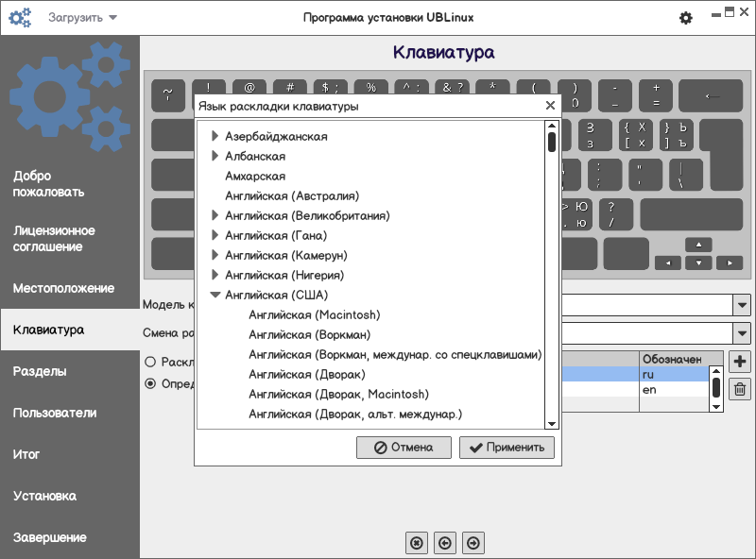The image size is (756, 559).
Task: Go to Лицензионное соглашение step
Action: [x=54, y=239]
